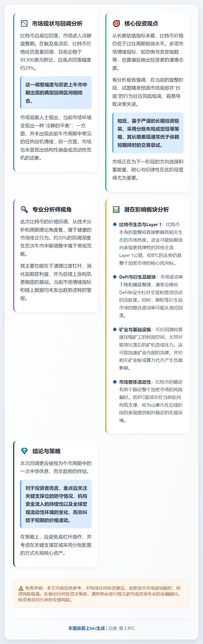Screen dimensions: 203x644
Task: Click the blue diamond bullet before 比特币生态与Layer 1
Action: click(115, 224)
